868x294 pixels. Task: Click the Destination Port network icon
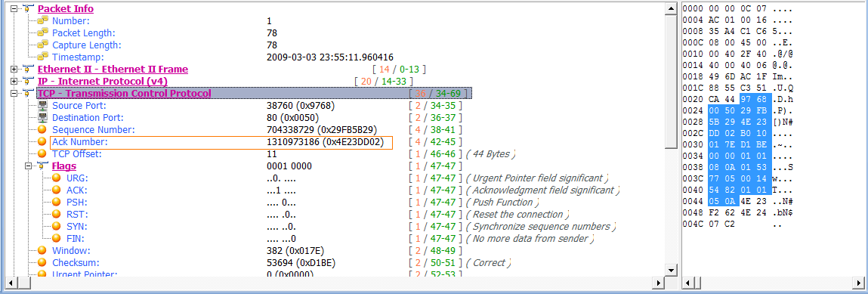42,117
